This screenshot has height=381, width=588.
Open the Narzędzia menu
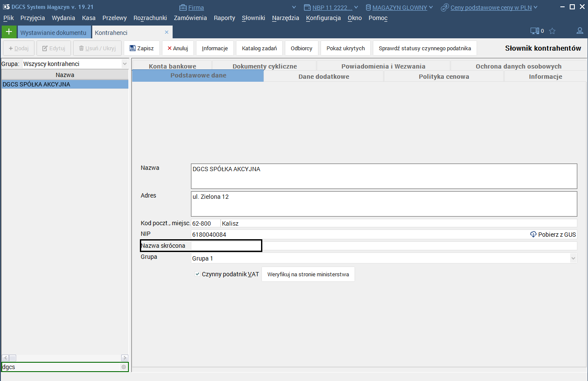click(x=286, y=18)
